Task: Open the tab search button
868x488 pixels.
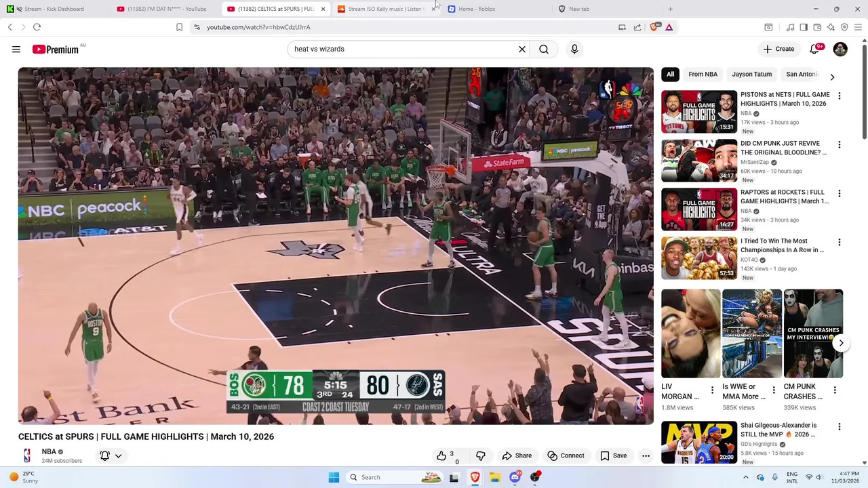Action: point(768,27)
